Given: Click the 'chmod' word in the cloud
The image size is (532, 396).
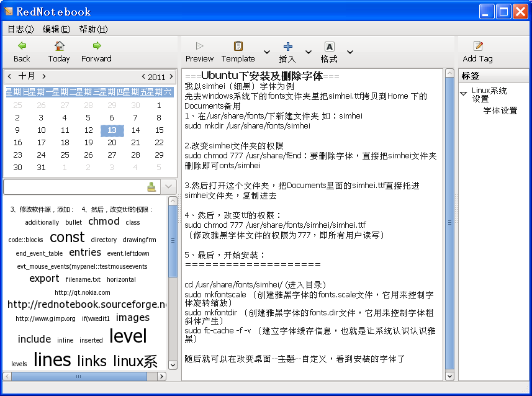Looking at the screenshot, I should 104,221.
